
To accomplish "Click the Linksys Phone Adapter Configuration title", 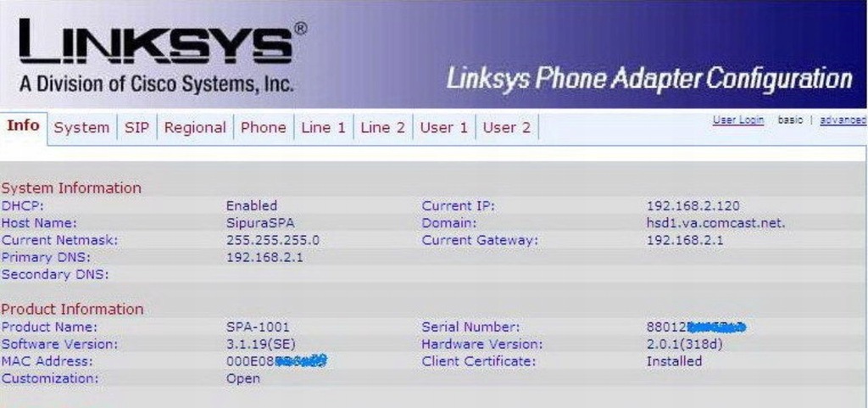I will (x=649, y=79).
